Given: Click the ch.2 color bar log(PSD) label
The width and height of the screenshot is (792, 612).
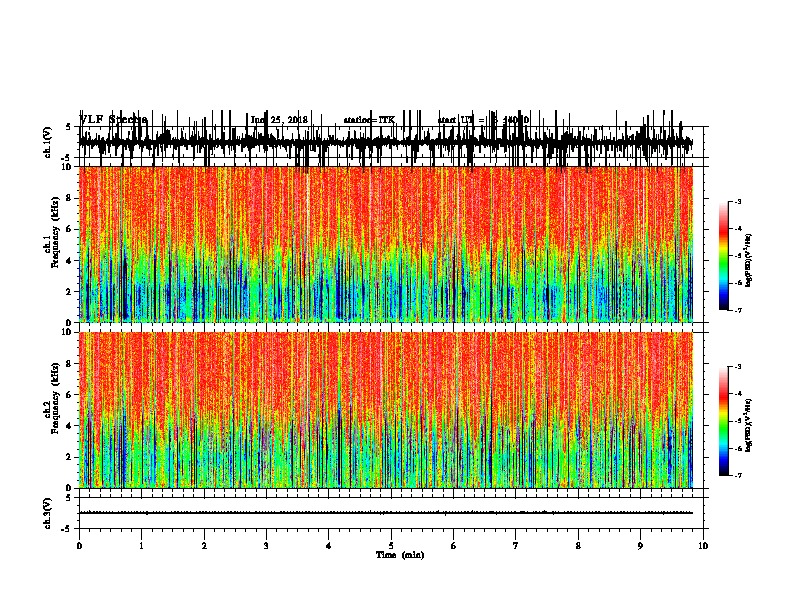Looking at the screenshot, I should [749, 425].
